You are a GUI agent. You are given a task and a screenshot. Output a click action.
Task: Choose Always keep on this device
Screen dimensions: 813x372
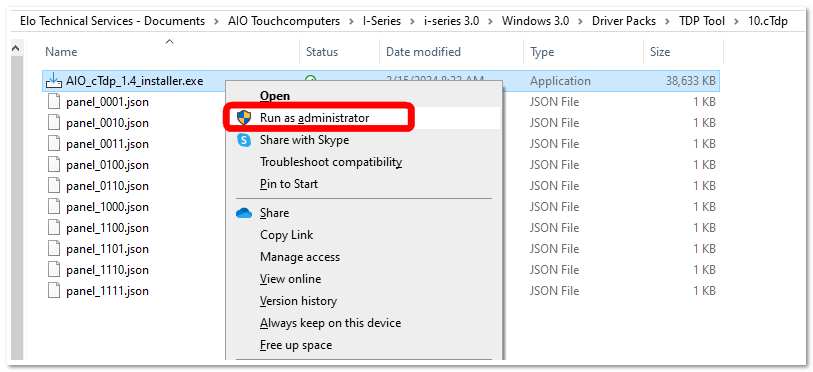pos(330,323)
